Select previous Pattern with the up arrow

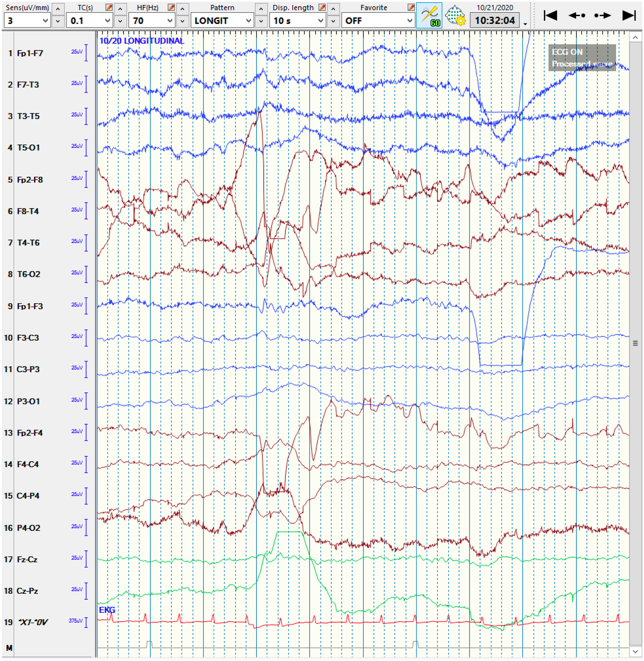point(261,9)
